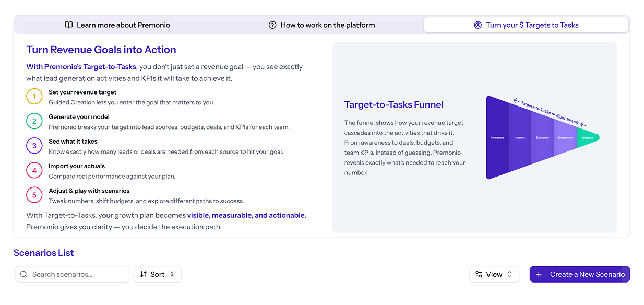Click the magnifier icon in the search box
The height and width of the screenshot is (305, 644).
pos(23,274)
